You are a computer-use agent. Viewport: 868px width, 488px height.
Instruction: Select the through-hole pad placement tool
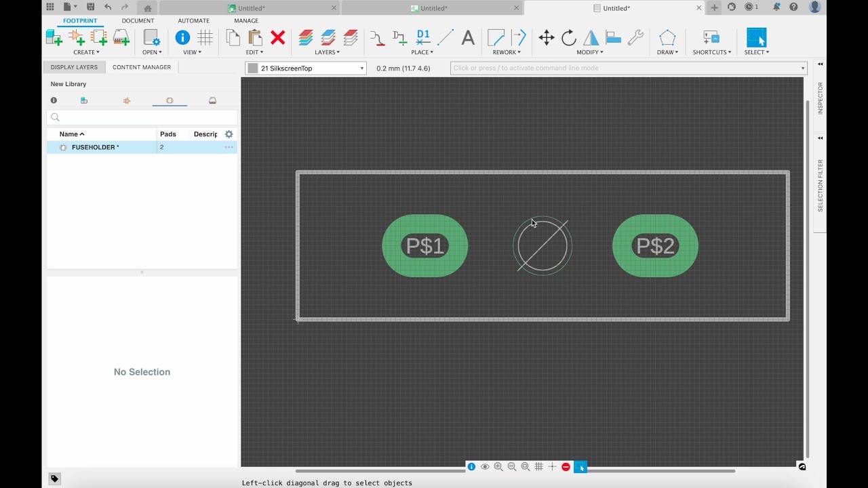[x=400, y=38]
